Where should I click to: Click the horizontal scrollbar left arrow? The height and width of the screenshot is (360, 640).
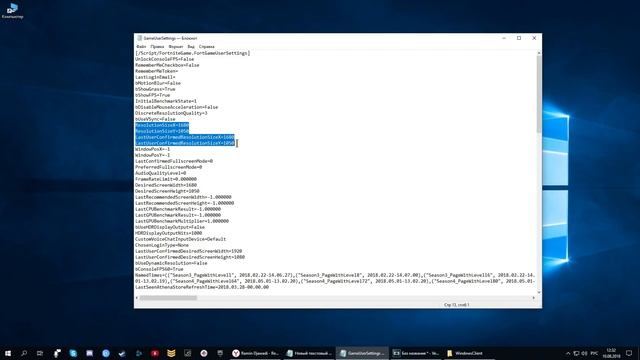(137, 298)
